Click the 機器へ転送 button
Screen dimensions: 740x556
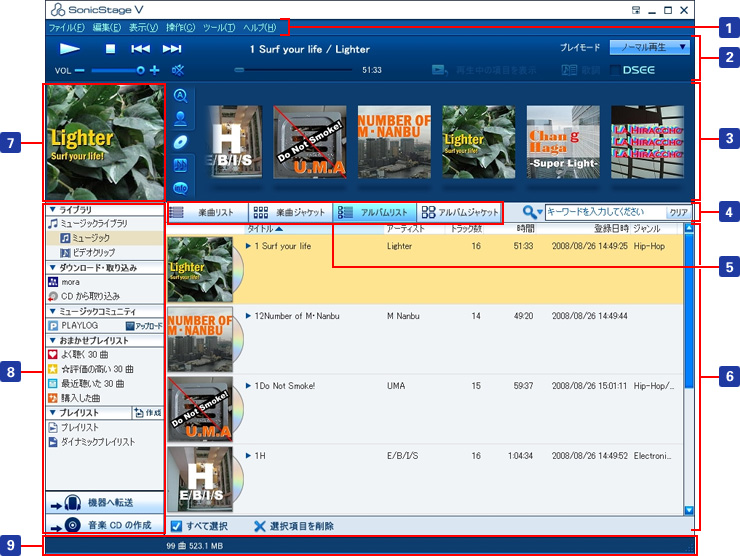[103, 502]
